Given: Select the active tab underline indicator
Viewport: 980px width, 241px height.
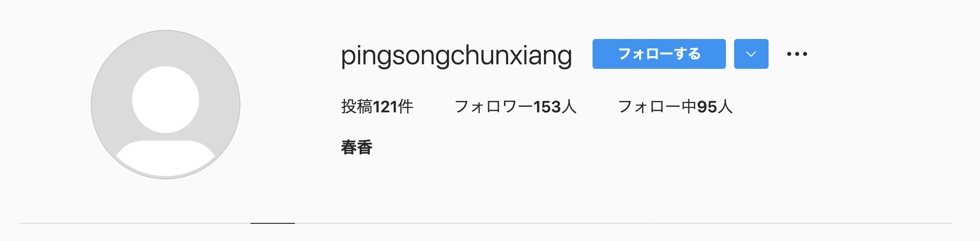Looking at the screenshot, I should (273, 223).
